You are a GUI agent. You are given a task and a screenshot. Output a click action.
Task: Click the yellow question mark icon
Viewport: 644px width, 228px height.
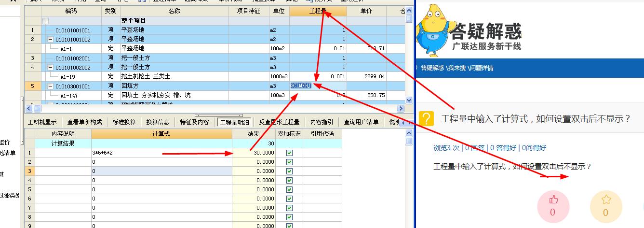pyautogui.click(x=426, y=118)
